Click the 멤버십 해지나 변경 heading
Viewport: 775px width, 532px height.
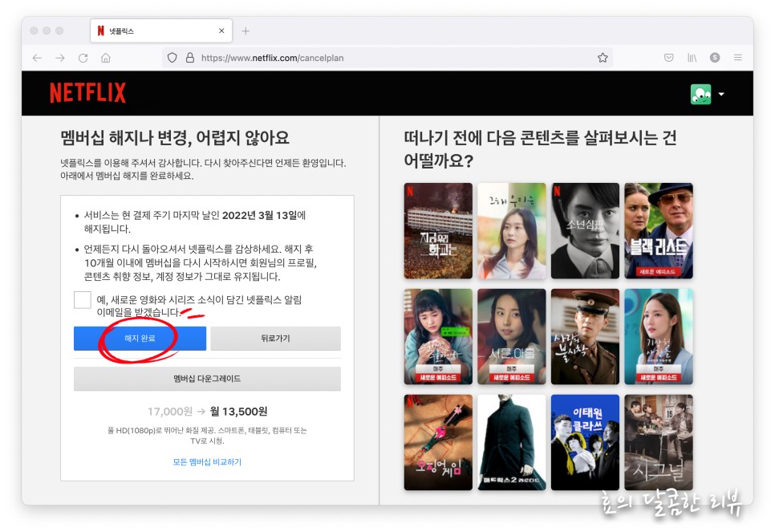coord(175,137)
